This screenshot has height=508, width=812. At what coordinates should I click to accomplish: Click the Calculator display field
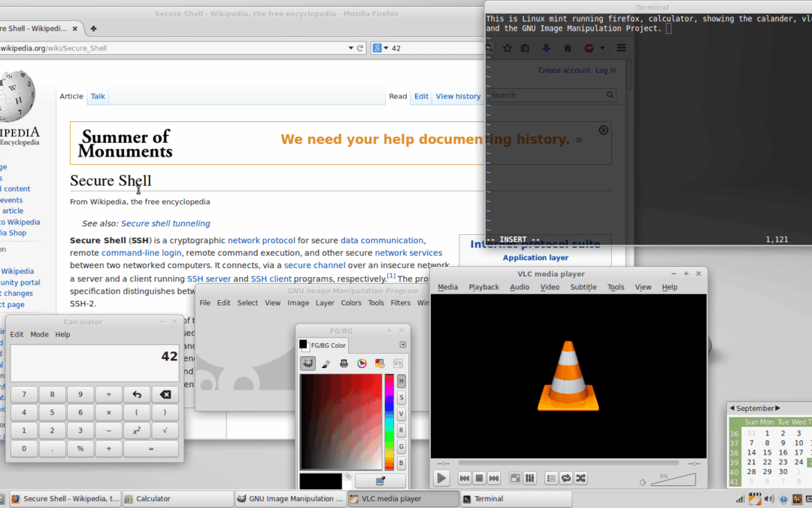pyautogui.click(x=95, y=363)
